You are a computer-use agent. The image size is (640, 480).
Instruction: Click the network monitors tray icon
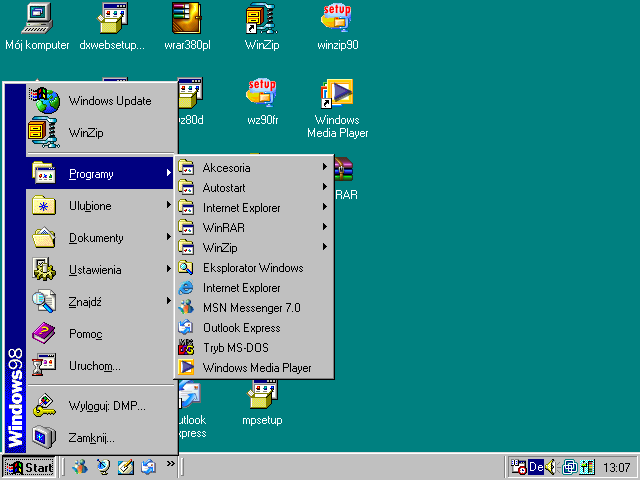click(570, 467)
